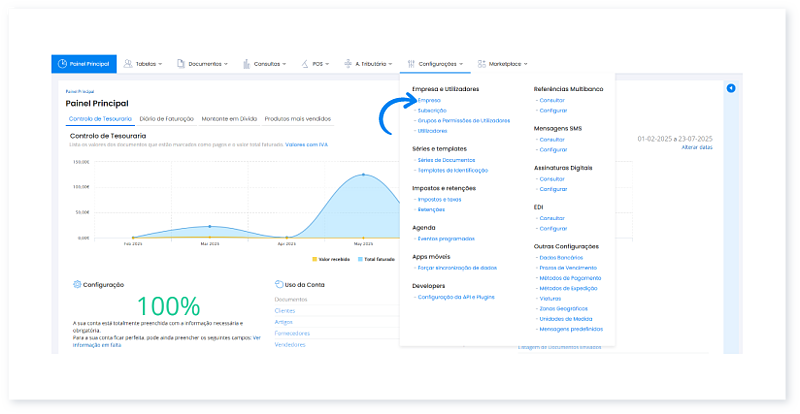Expand the Consultas dropdown menu
Viewport: 800px width, 414px height.
(x=269, y=64)
